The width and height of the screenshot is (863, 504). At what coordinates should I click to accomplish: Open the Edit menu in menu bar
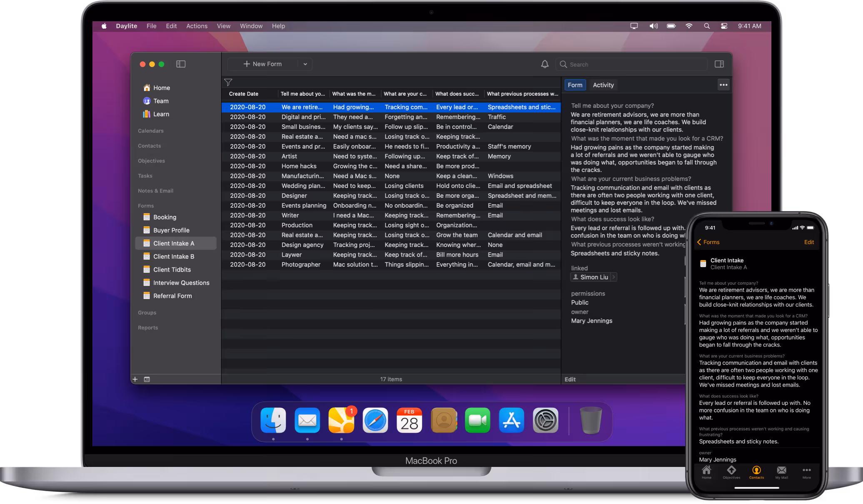coord(171,26)
